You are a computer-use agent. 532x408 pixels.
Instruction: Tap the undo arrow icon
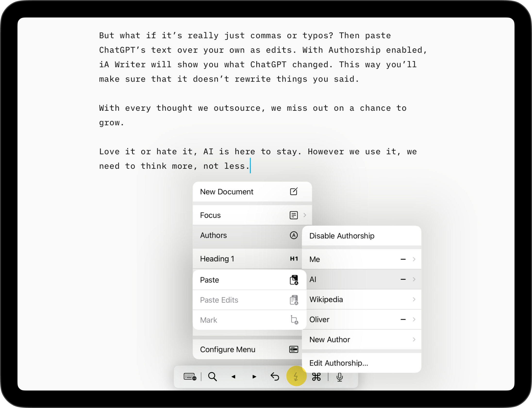tap(275, 377)
